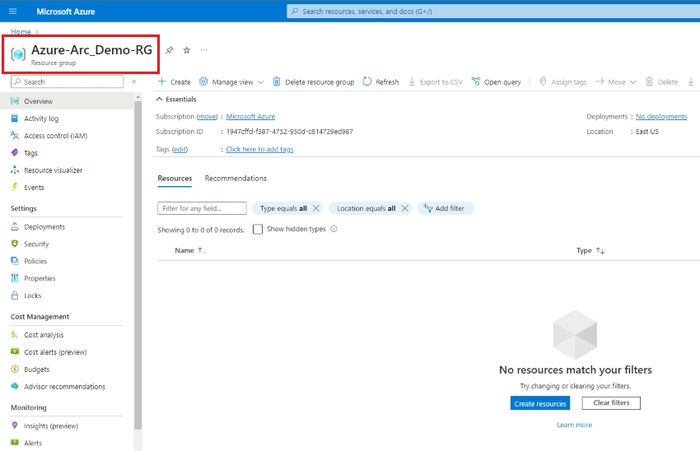Click the Type equals all filter pill

pyautogui.click(x=283, y=209)
